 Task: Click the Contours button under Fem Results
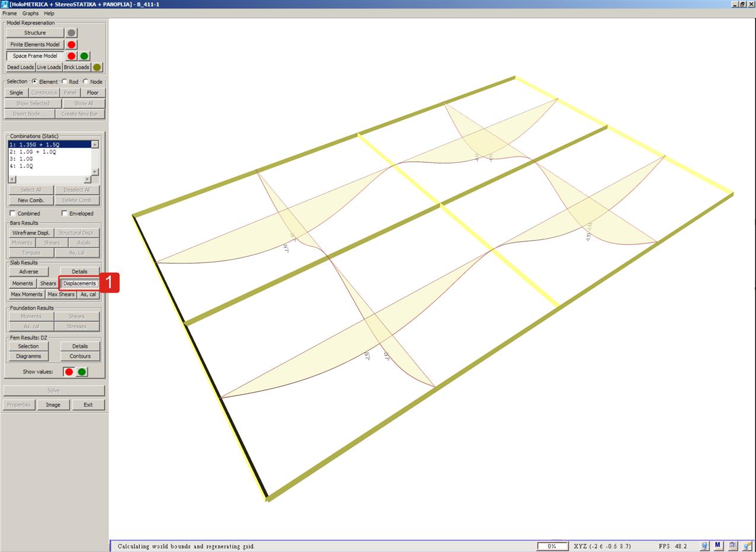pyautogui.click(x=80, y=357)
